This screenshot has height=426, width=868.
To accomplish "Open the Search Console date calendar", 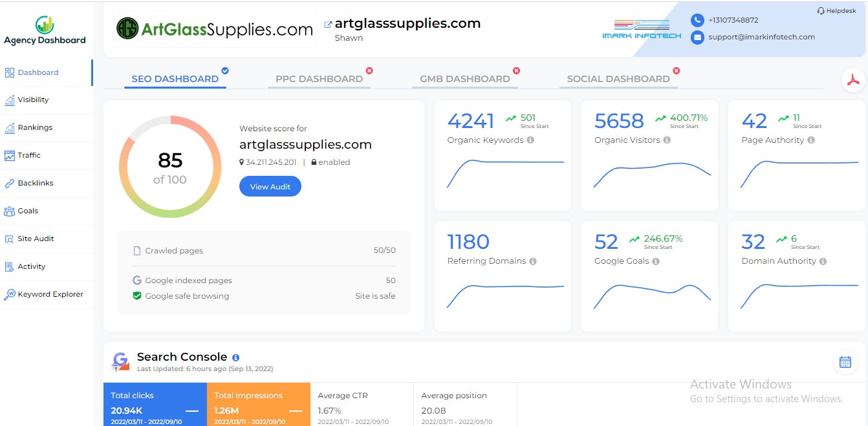I will click(x=845, y=362).
